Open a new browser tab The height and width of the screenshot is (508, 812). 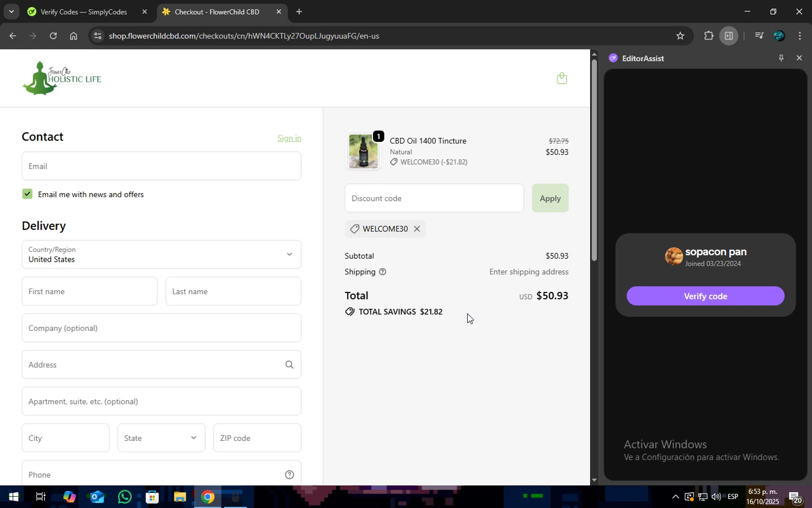click(x=299, y=12)
